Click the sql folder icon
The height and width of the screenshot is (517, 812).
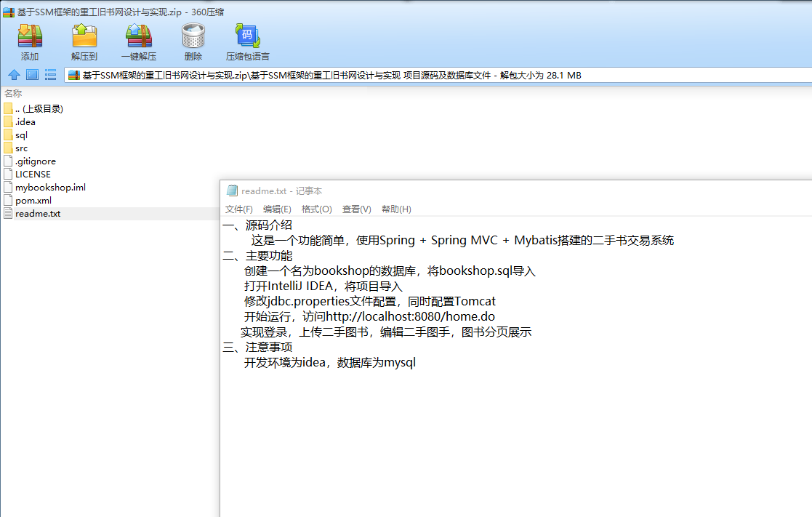point(8,135)
